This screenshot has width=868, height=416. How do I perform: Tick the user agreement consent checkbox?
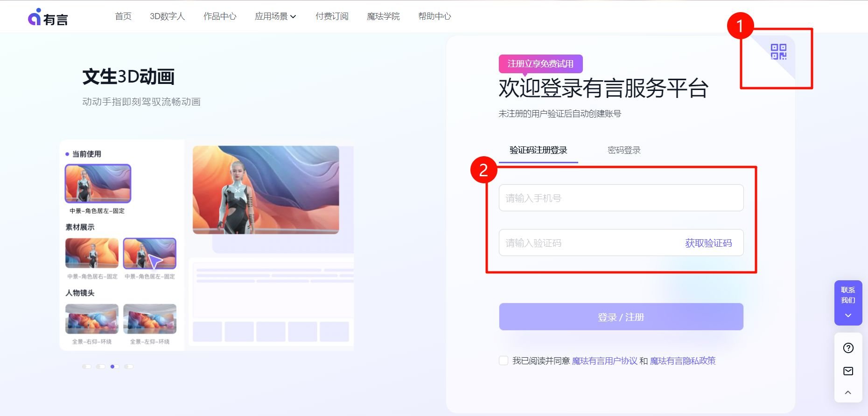[x=504, y=361]
